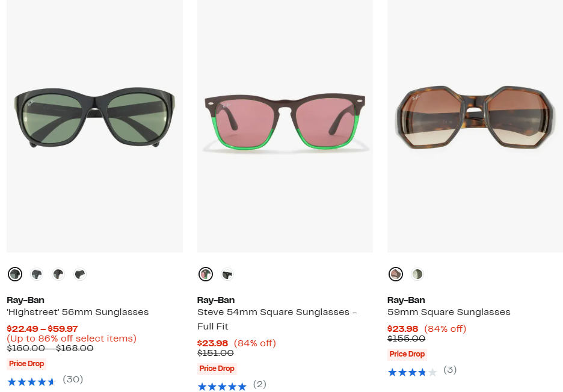
Task: Click Price Drop badge under Highstreet sunglasses
Action: [x=26, y=364]
